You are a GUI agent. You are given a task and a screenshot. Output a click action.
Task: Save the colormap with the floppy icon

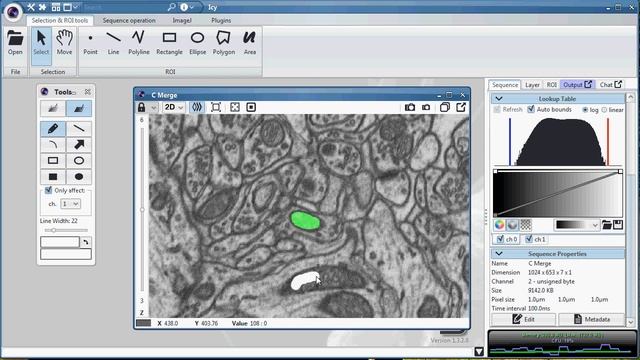coord(618,225)
